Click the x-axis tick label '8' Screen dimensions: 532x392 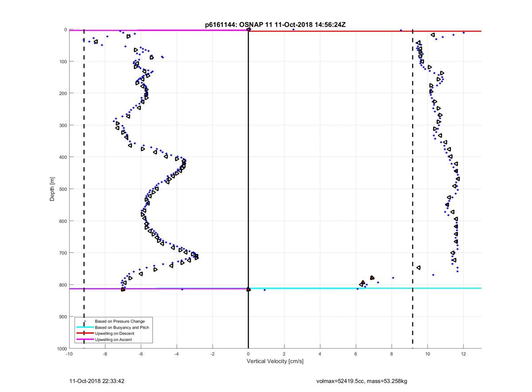point(392,354)
